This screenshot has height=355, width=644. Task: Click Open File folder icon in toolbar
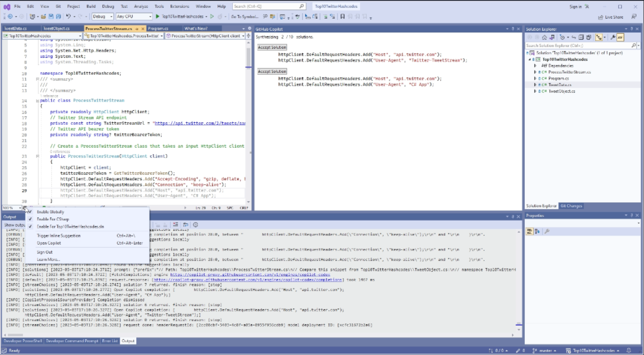(x=43, y=16)
